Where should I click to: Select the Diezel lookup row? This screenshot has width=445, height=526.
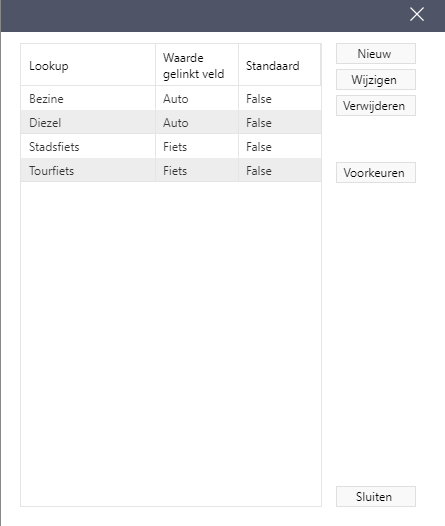pos(171,122)
